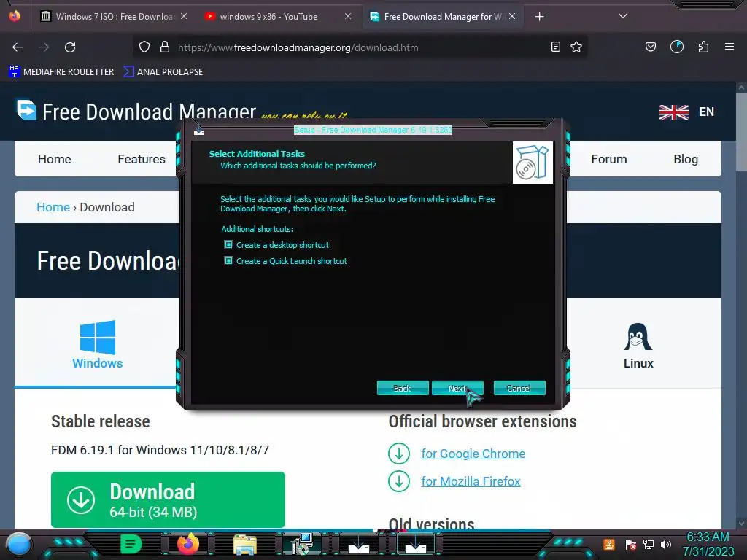This screenshot has height=560, width=747.
Task: Close the YouTube tab
Action: click(x=348, y=17)
